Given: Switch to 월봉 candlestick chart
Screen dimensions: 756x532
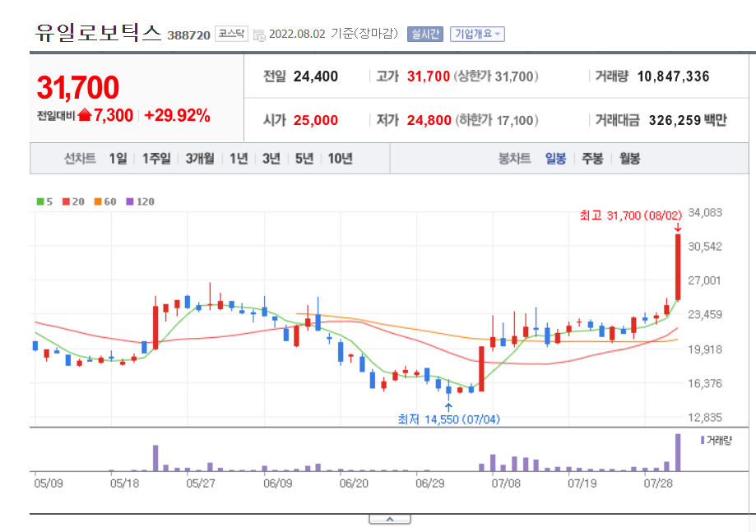Looking at the screenshot, I should click(x=629, y=158).
